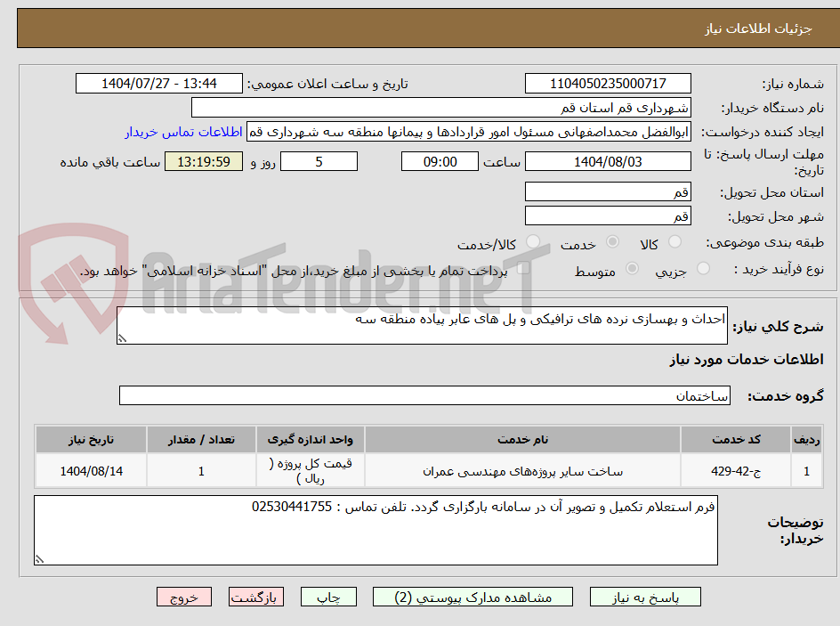Click the deadline hour field 09:00
This screenshot has width=840, height=626.
pos(440,161)
